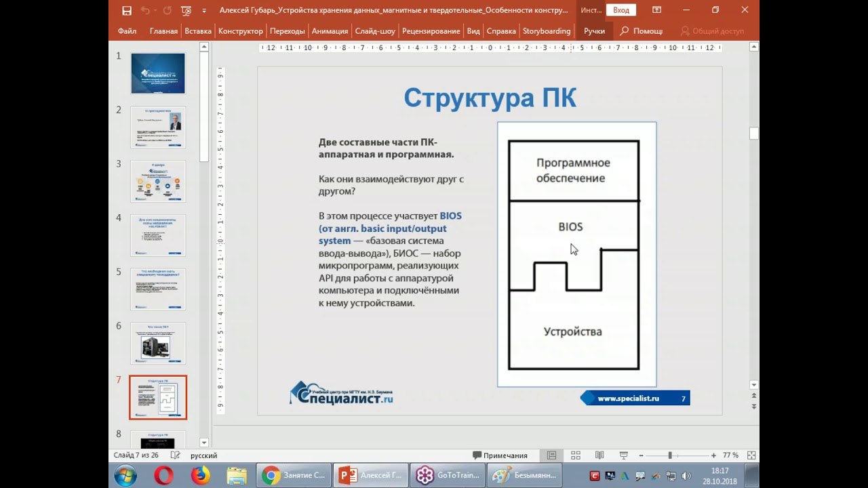Click main editor scroll up arrow
Screen dimensions: 868x488
[754, 47]
